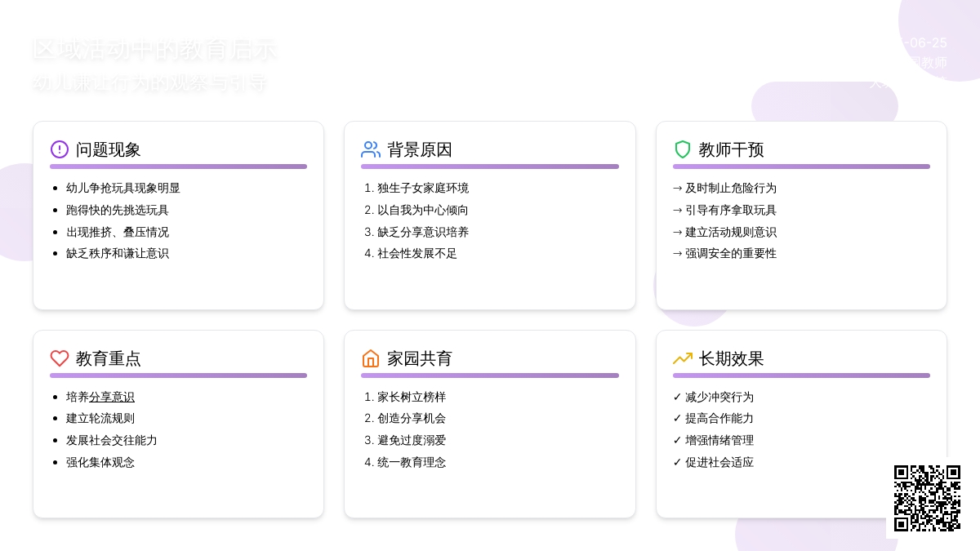This screenshot has height=551, width=980.
Task: Select the 背景原因 card heading
Action: 420,149
